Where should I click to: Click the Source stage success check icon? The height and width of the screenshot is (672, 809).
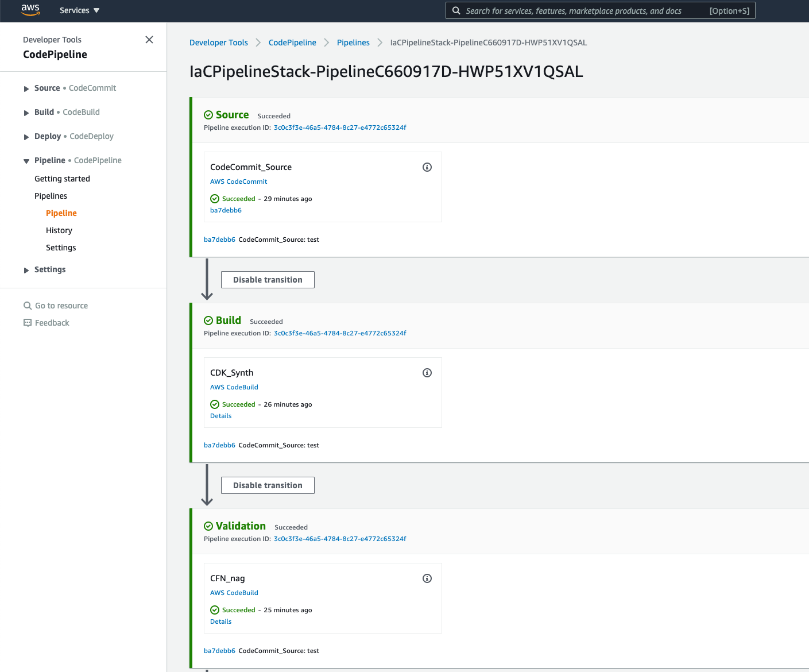(208, 115)
